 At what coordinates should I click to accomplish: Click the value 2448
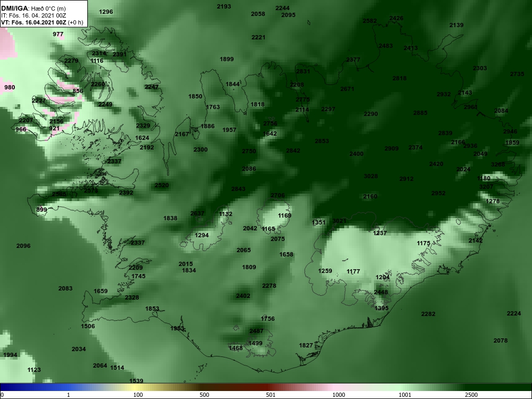tap(381, 292)
